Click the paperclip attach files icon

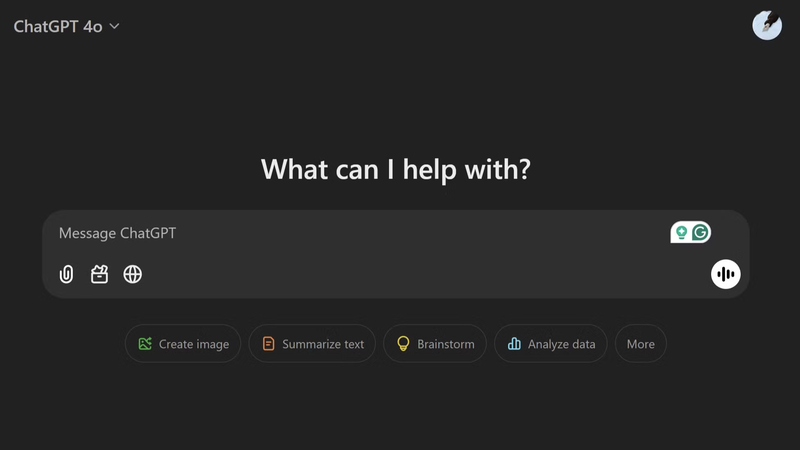[66, 274]
